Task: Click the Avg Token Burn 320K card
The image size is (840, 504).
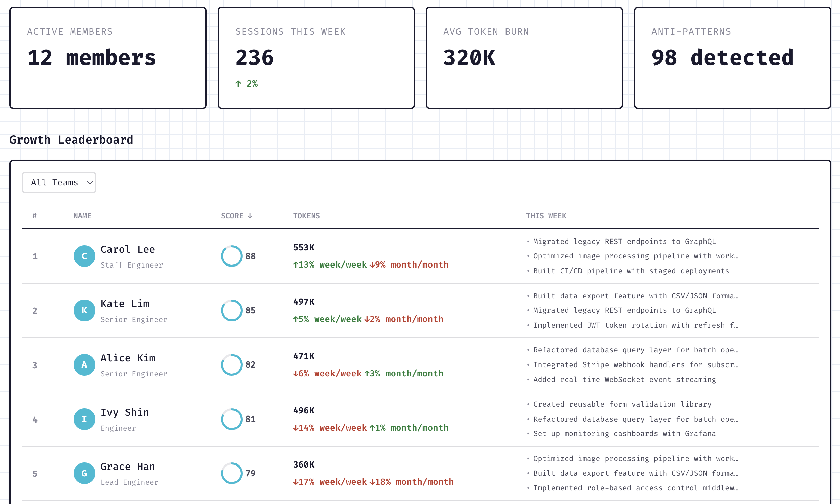Action: click(x=524, y=58)
